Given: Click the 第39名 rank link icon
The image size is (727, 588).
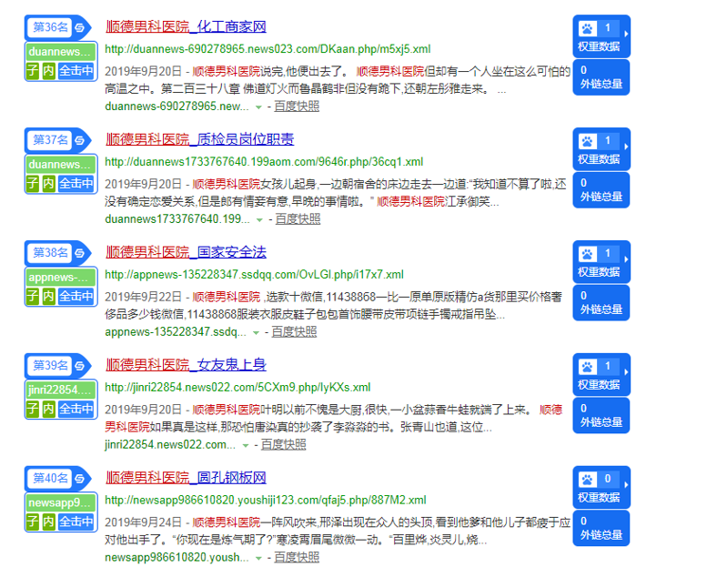Looking at the screenshot, I should pos(80,365).
